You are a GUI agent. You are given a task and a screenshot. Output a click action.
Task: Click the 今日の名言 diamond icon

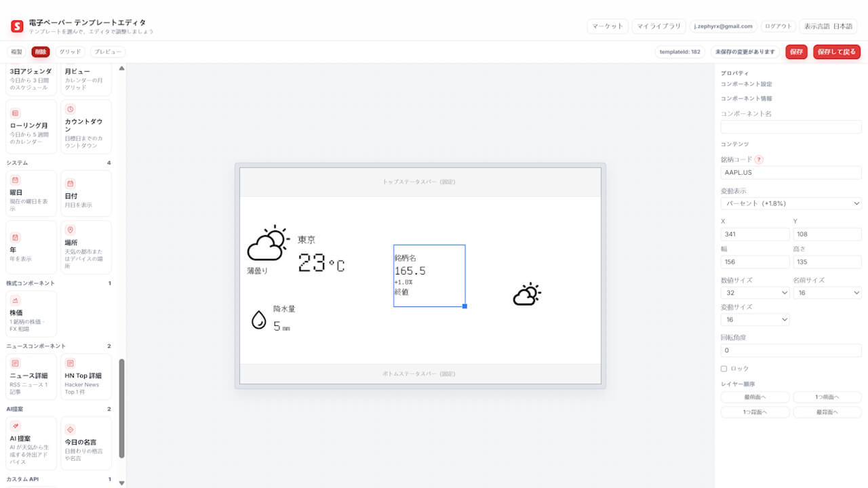pyautogui.click(x=71, y=429)
